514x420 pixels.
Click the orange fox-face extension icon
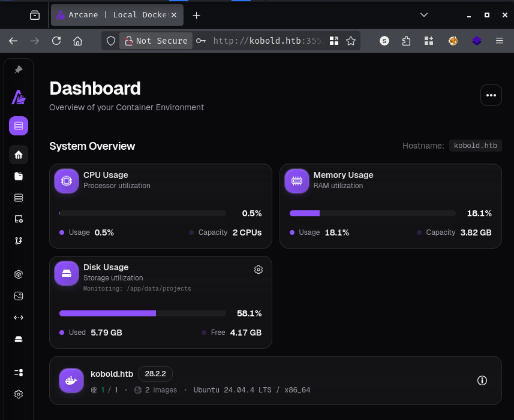[x=453, y=41]
